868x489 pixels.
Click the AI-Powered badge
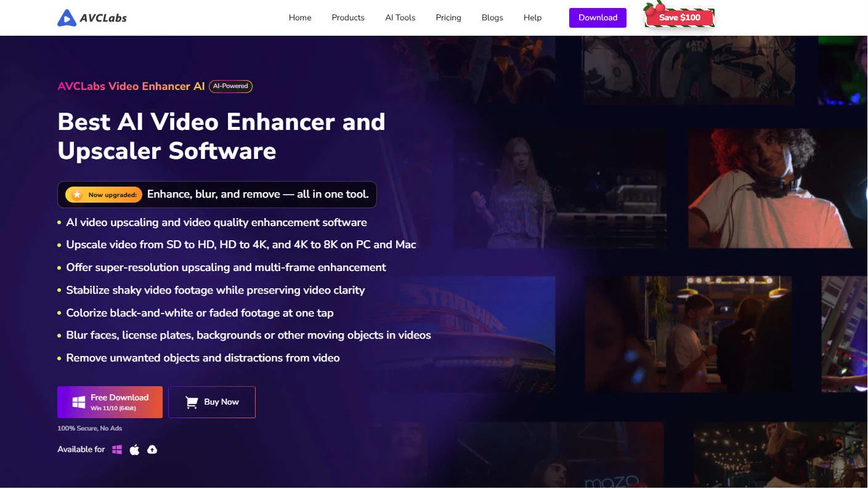[x=230, y=86]
